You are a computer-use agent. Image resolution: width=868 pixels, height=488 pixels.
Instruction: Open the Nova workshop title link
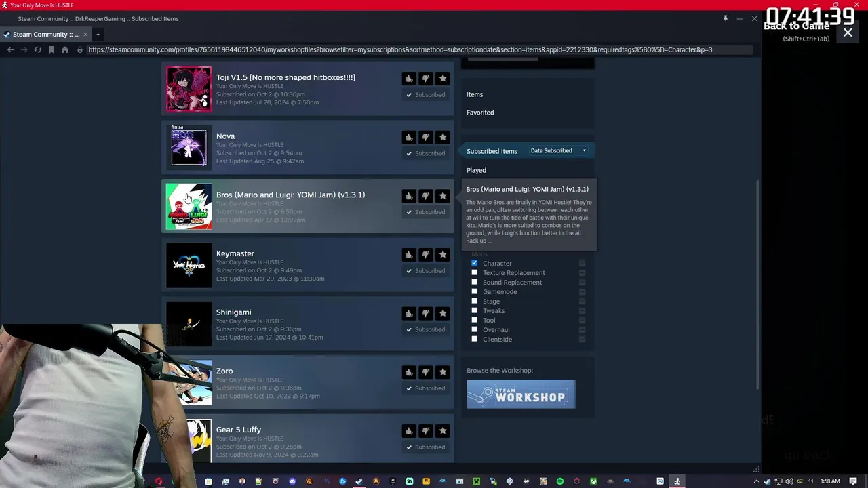[x=225, y=136]
